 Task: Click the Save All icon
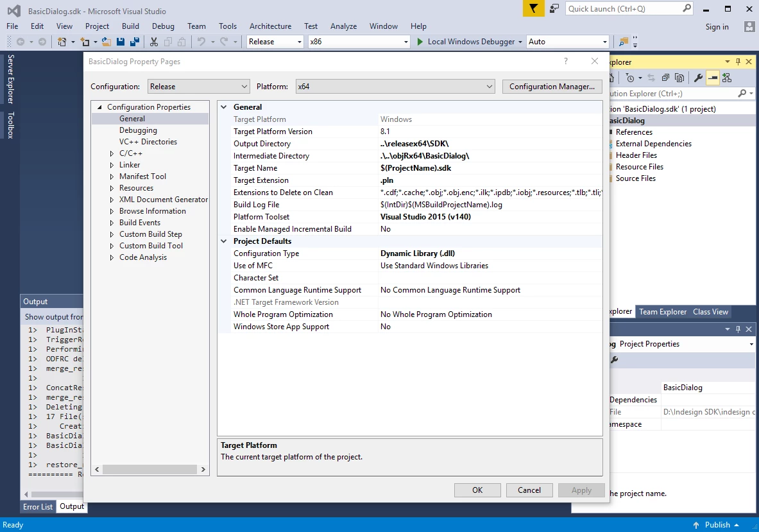click(x=135, y=42)
